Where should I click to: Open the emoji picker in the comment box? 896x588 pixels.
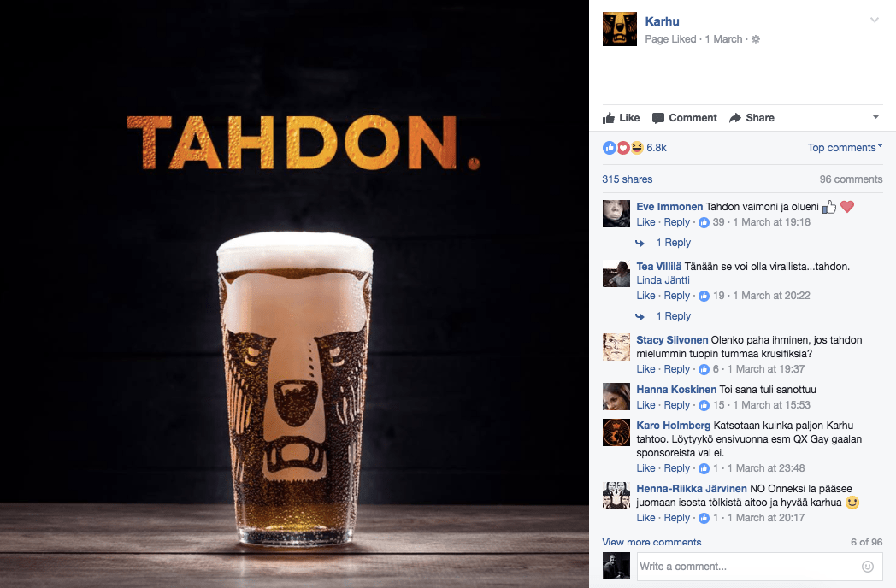(868, 567)
